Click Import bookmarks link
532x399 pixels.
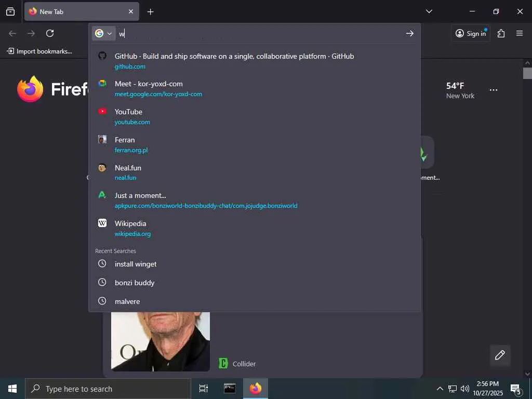39,51
